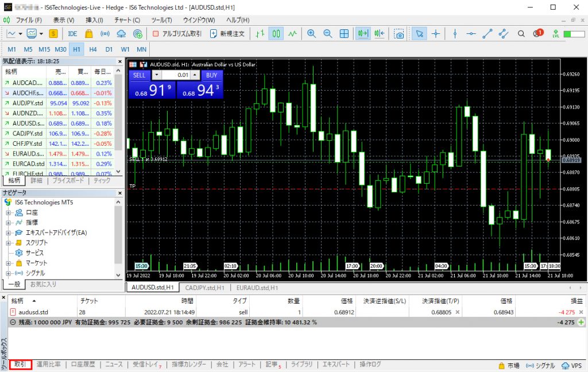This screenshot has width=588, height=372.
Task: Open the chart type dropdown arrow
Action: (x=20, y=34)
